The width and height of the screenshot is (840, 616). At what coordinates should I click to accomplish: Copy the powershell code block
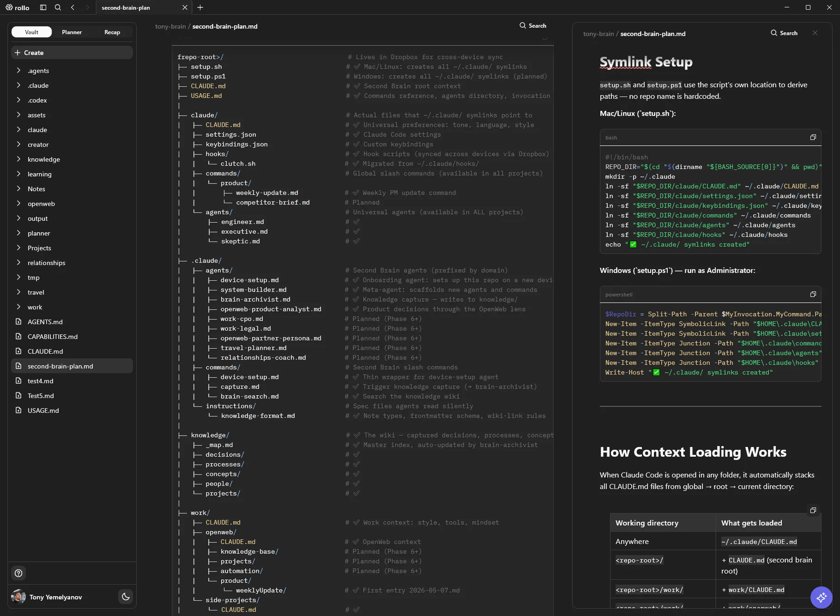(x=813, y=294)
